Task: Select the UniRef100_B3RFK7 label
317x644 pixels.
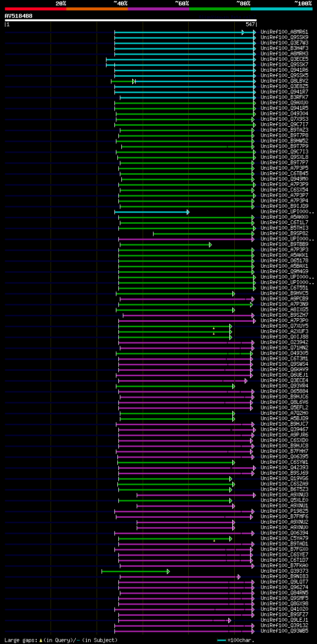Action: point(285,98)
